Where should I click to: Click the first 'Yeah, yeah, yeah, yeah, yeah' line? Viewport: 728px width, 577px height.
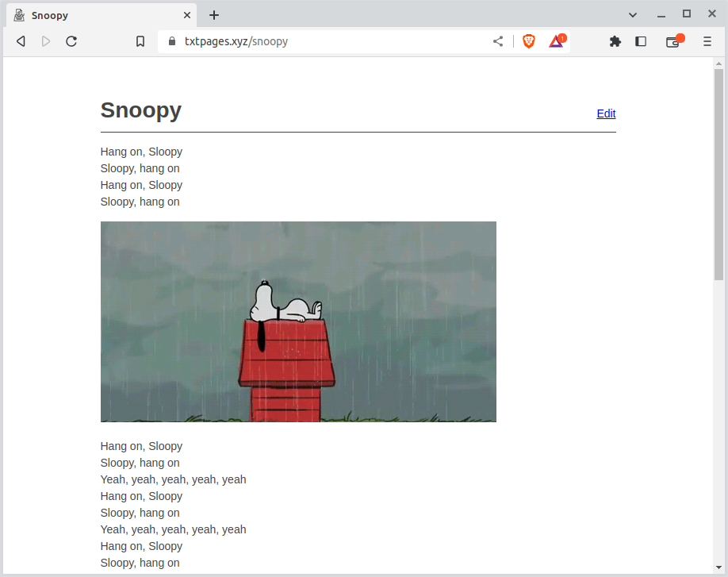[x=173, y=479]
